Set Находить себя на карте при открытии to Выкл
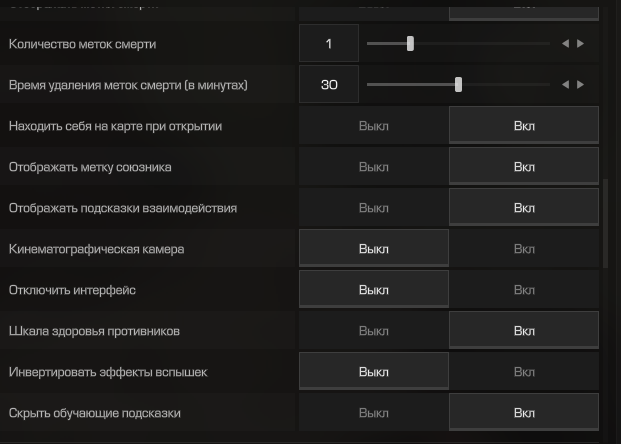 point(374,126)
